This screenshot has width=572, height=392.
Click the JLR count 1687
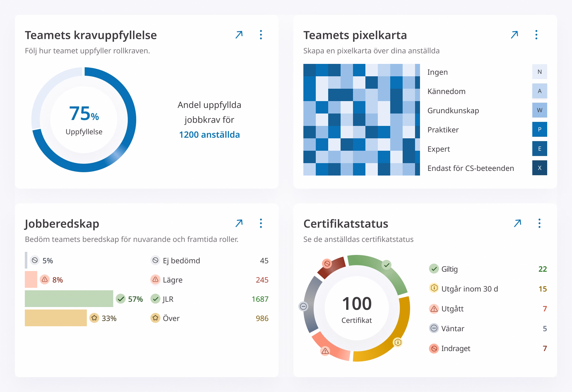click(x=260, y=299)
